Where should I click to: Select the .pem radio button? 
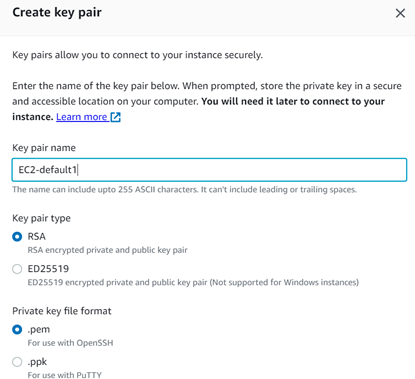pos(17,330)
